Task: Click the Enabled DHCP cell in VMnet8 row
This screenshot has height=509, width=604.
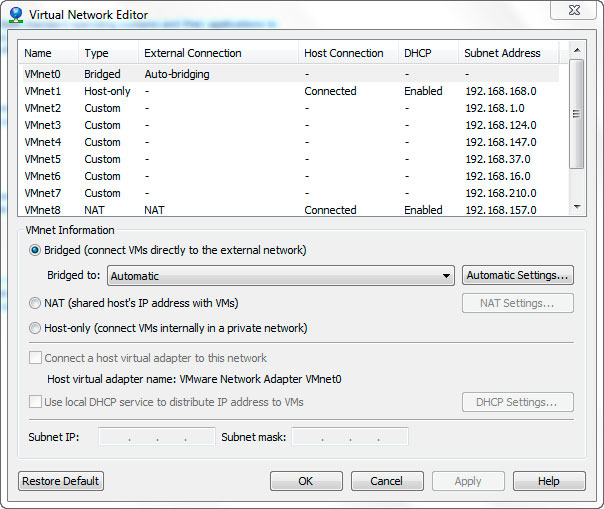Action: tap(423, 210)
